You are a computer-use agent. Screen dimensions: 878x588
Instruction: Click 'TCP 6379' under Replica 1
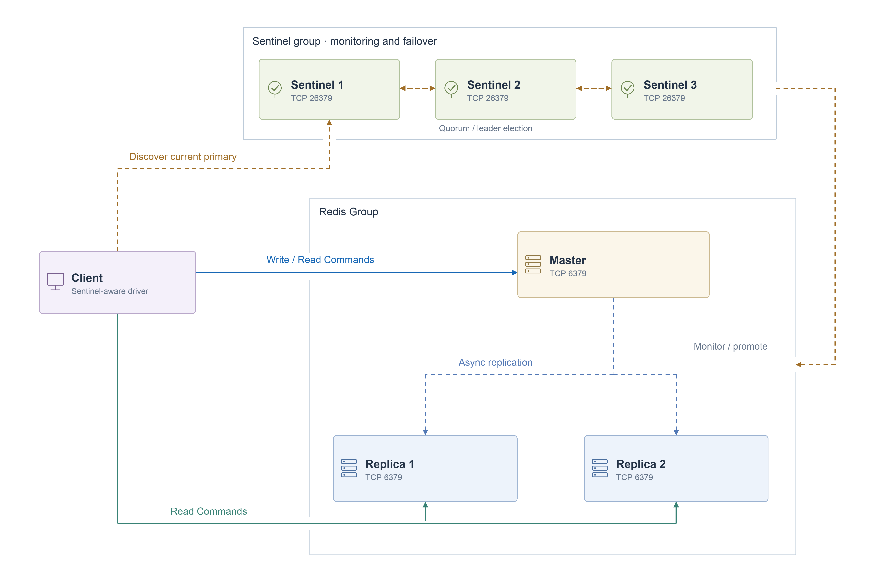coord(384,477)
